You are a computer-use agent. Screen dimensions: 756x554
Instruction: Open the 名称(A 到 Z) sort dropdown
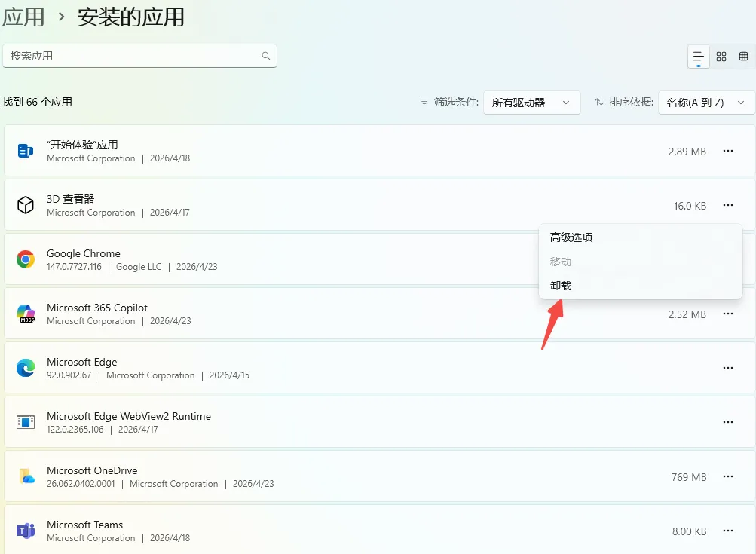(x=706, y=103)
